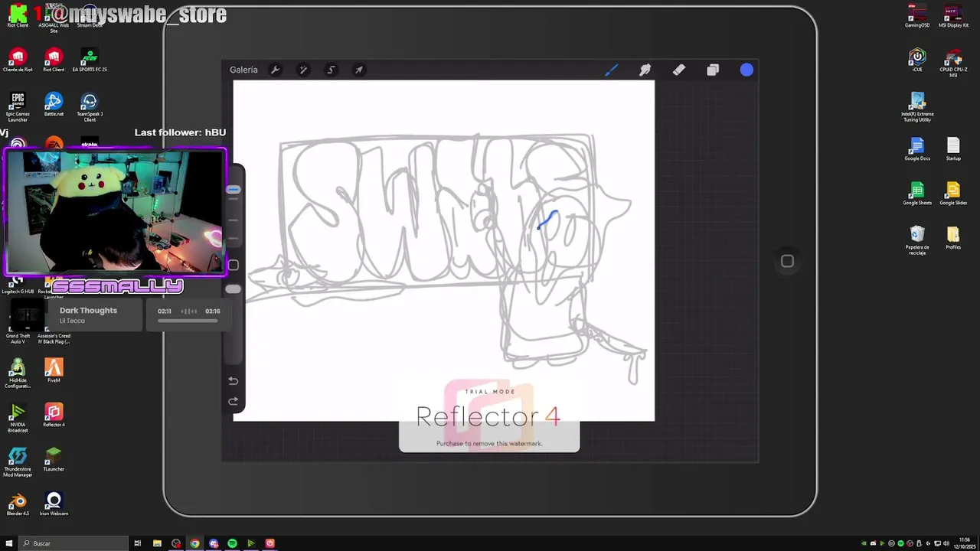Open CPUID CPU-Z MSI shortcut
The image size is (980, 551).
point(953,63)
